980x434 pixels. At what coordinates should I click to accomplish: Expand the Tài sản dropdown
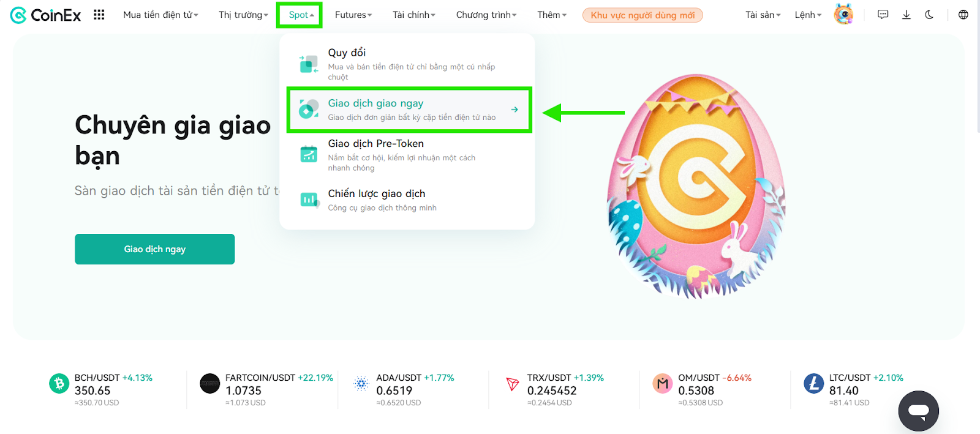click(x=763, y=15)
